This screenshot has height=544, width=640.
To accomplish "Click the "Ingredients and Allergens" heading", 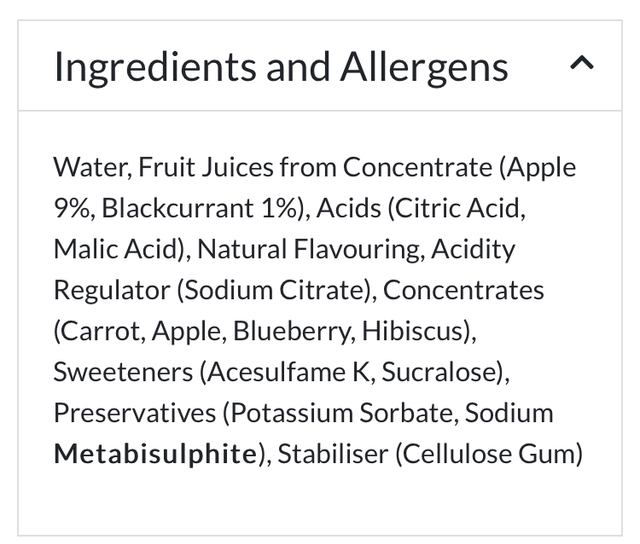I will point(280,67).
